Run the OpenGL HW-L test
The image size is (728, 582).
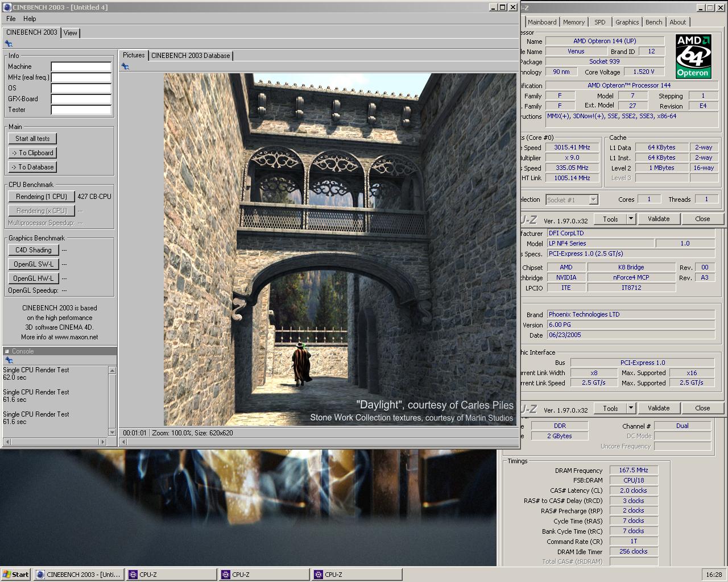coord(34,278)
